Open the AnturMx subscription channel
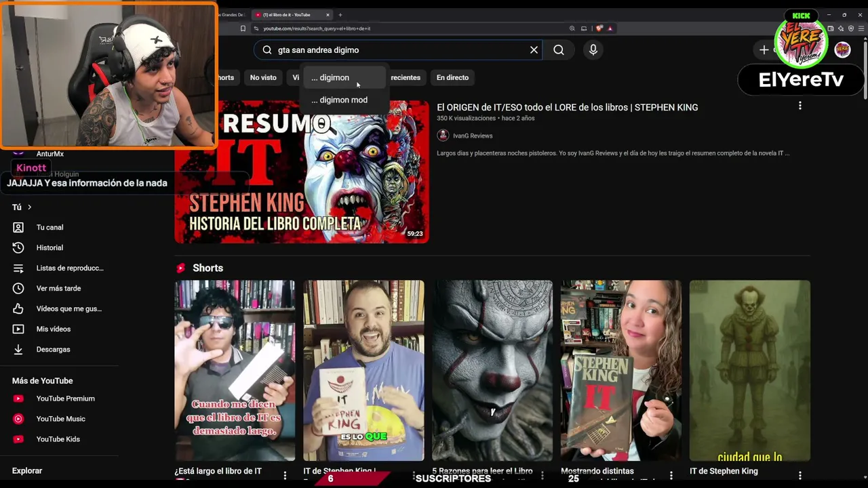 point(50,155)
